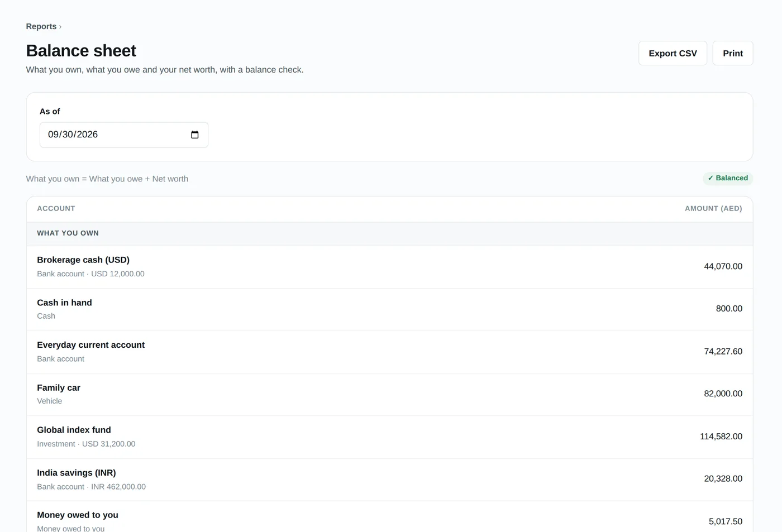Click the ACCOUNT column header

click(56, 208)
